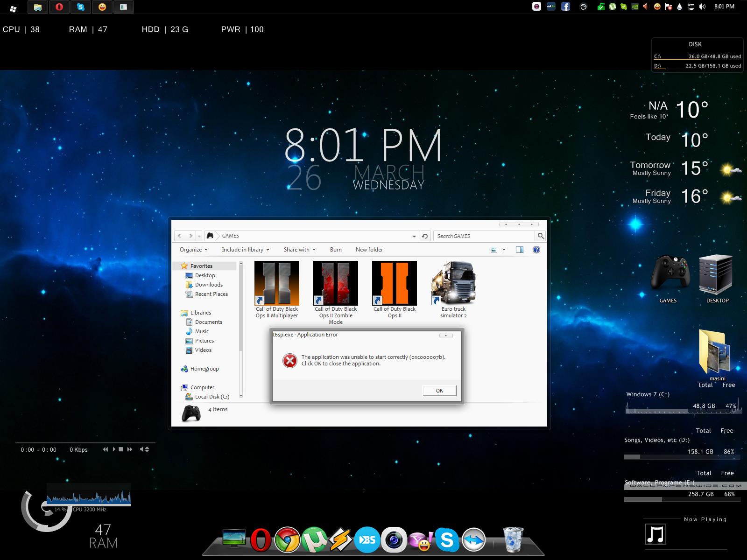Click play in the media player widget
This screenshot has height=560, width=747.
[x=114, y=449]
